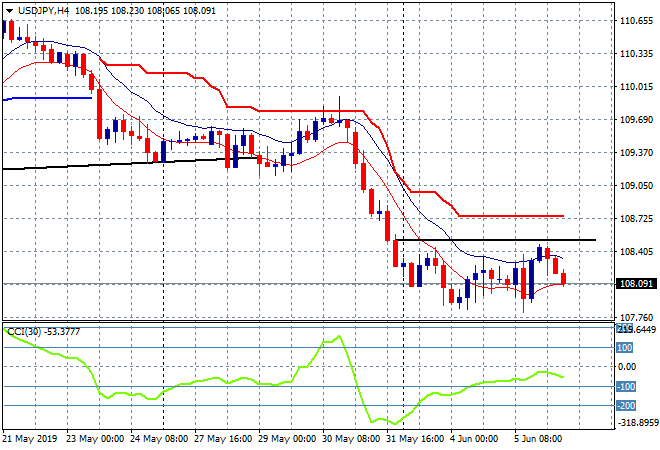Select the CCI minimum value -318.8959

click(637, 422)
